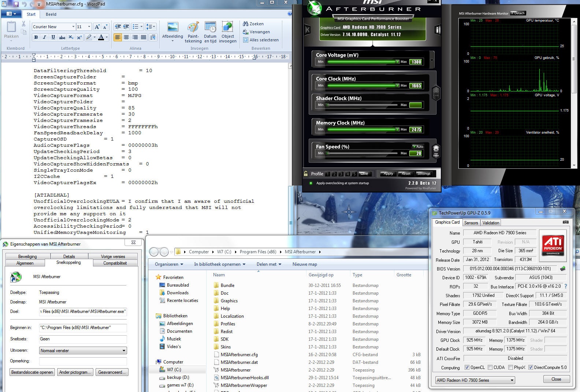The image size is (580, 392).
Task: Toggle the PhysX checkbox
Action: coord(510,367)
